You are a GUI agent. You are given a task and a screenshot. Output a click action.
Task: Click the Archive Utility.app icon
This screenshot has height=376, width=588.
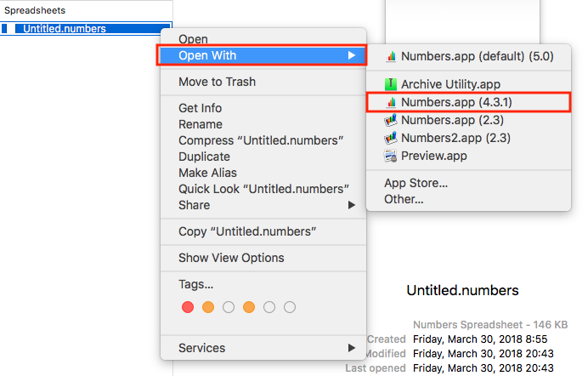[391, 84]
